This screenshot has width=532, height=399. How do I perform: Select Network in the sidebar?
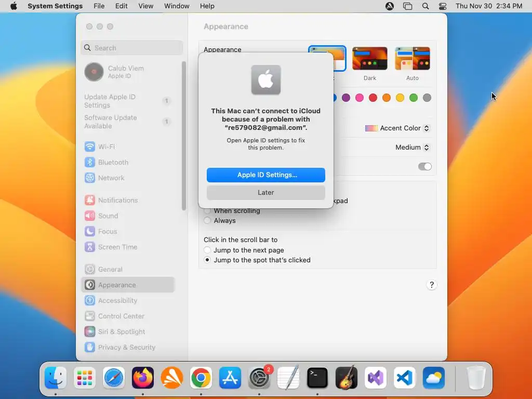128,178
